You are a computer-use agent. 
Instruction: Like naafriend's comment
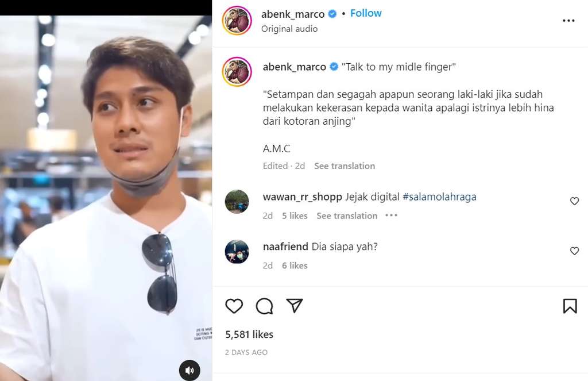coord(574,251)
